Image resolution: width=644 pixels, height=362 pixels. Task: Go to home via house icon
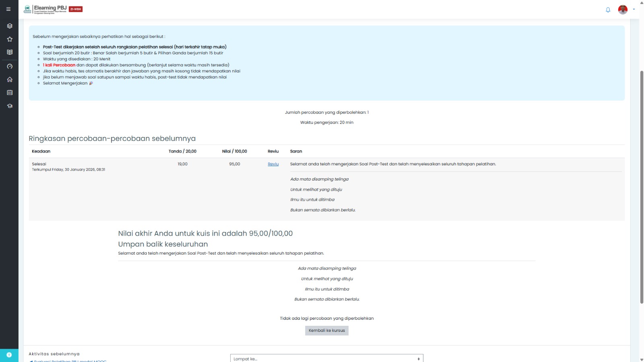[10, 80]
